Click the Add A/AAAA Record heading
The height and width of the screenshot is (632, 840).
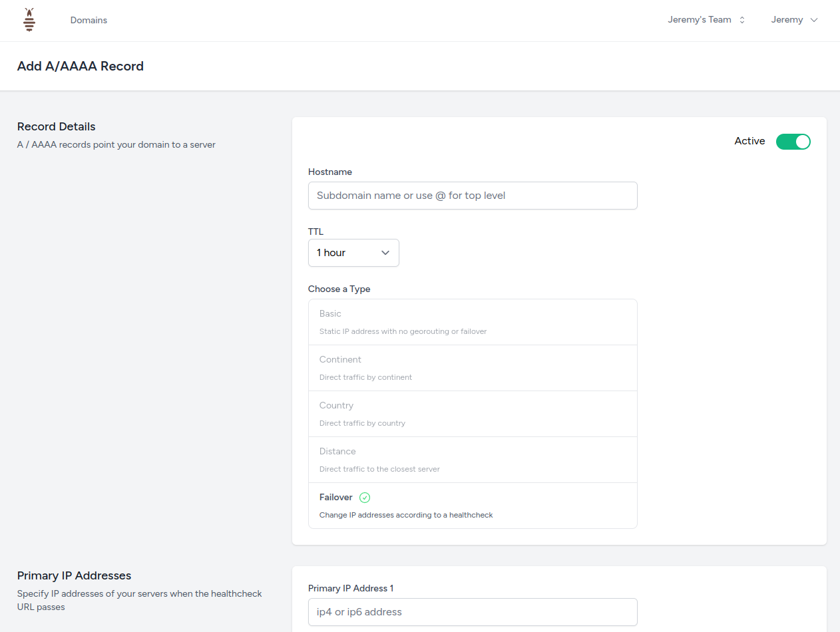click(x=81, y=66)
